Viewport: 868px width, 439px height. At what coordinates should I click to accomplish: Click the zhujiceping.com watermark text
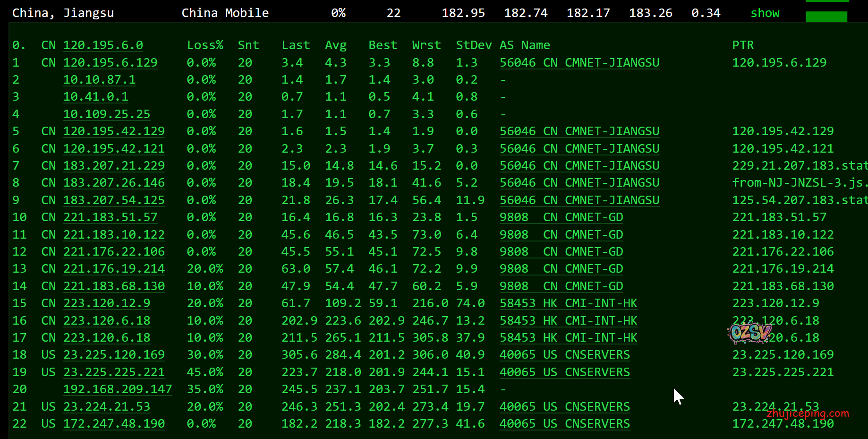pyautogui.click(x=808, y=413)
